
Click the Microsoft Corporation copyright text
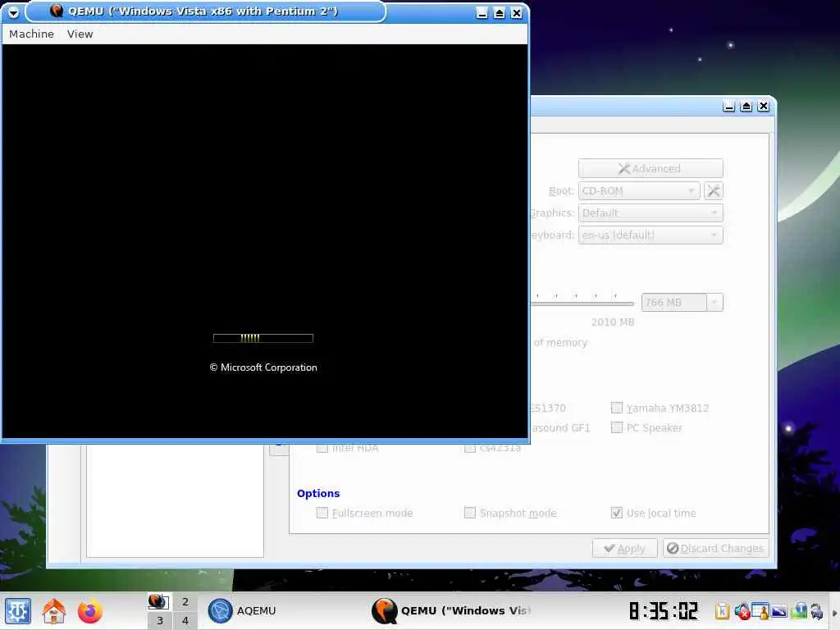click(x=263, y=367)
